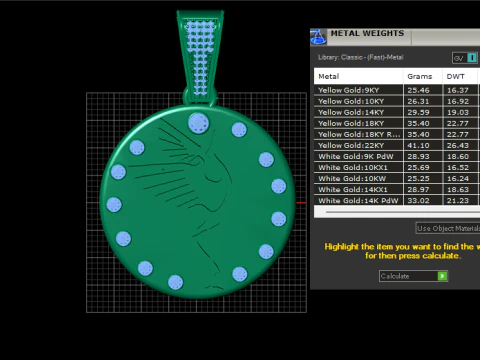Click the 19.03 DWT value
The height and width of the screenshot is (360, 480).
tap(458, 112)
